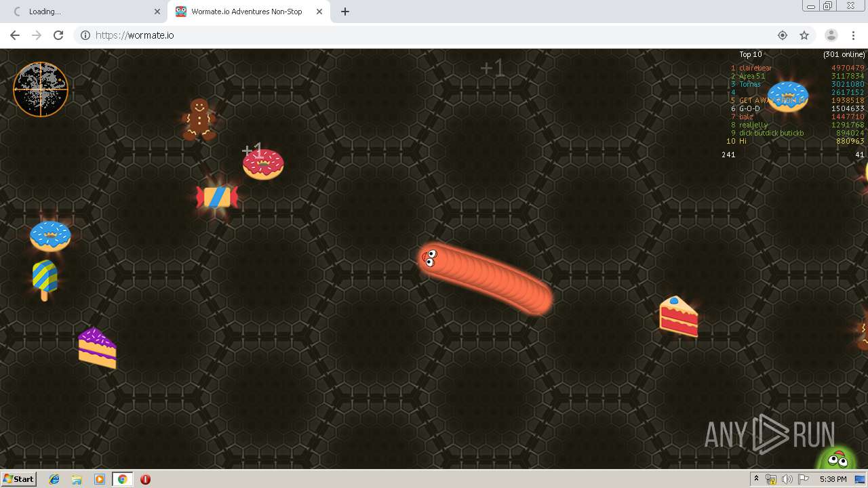The height and width of the screenshot is (488, 868).
Task: Click the player score 241
Action: coord(728,155)
